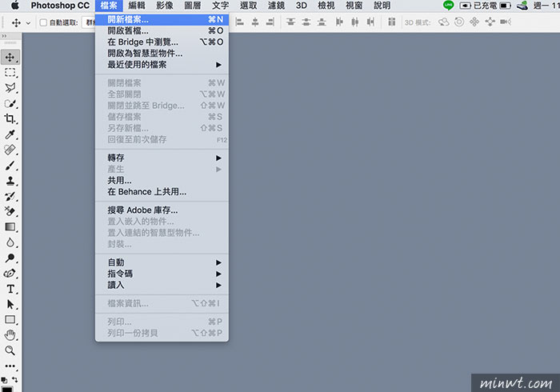Open the tool preset picker chevron
560x392 pixels.
[x=28, y=23]
